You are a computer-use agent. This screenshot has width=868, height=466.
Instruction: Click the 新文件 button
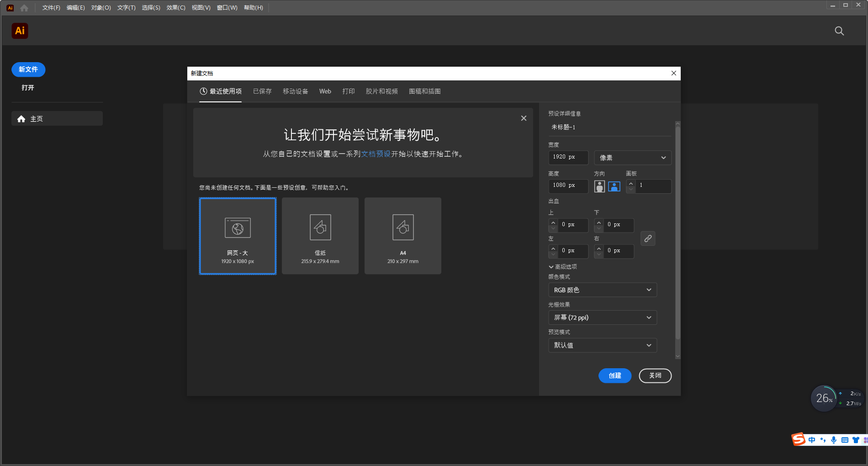(x=28, y=69)
